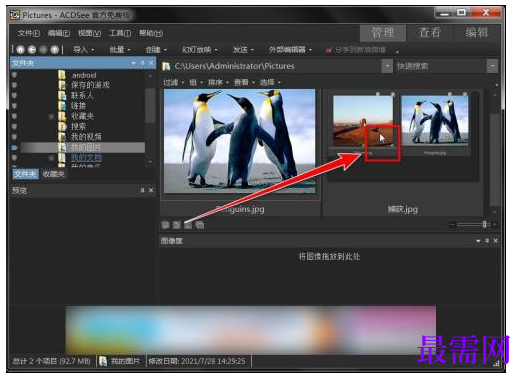Toggle the easy-select marker for 保存的游戏

click(x=15, y=85)
